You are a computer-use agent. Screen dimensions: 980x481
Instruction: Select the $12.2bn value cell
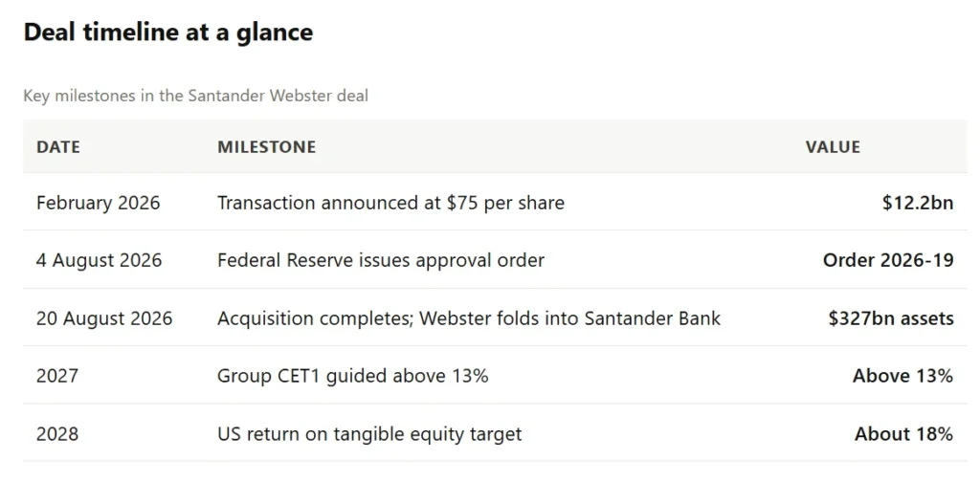918,203
